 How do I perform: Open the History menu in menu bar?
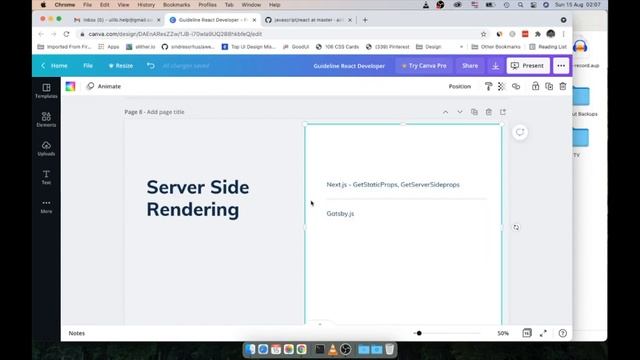146,5
